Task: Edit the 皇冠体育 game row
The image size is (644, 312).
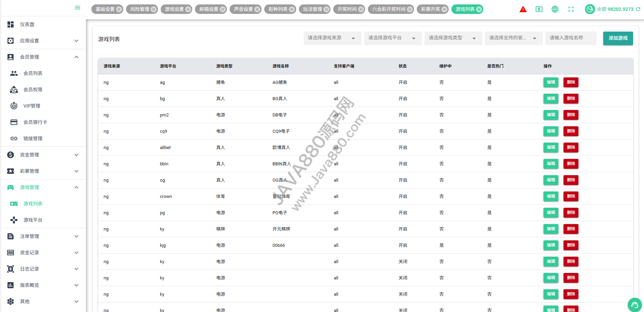Action: click(551, 196)
